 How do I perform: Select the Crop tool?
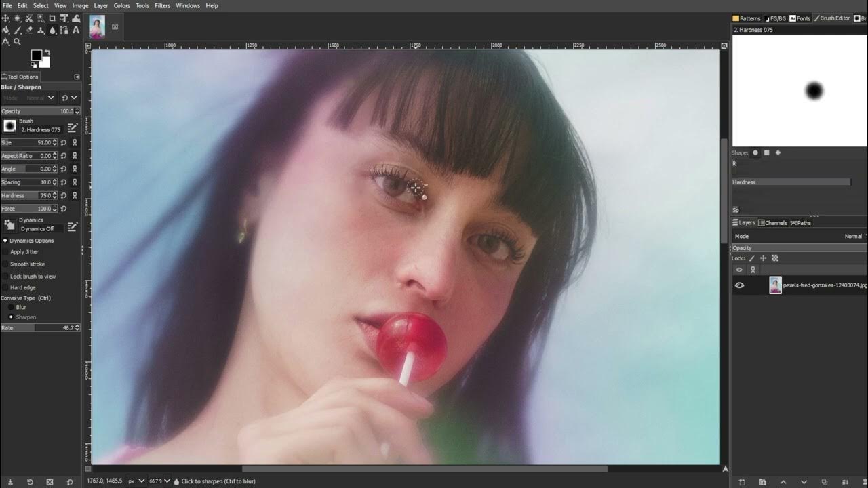52,18
